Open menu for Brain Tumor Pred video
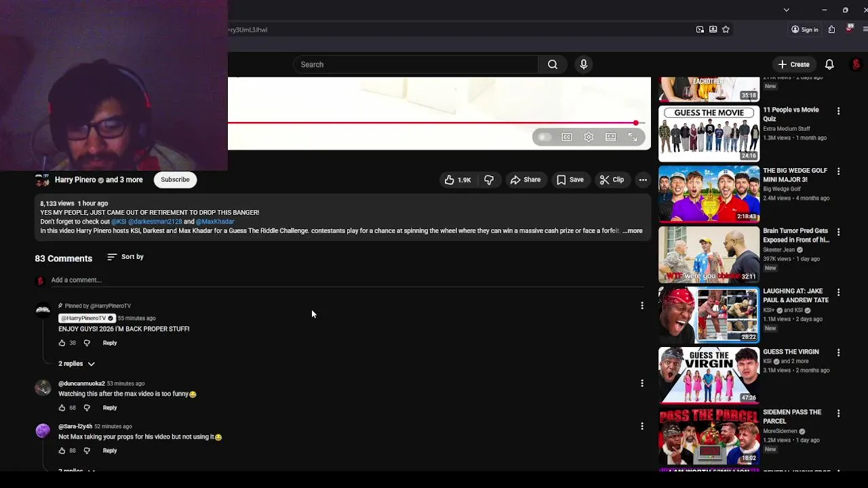This screenshot has height=488, width=868. pos(838,232)
